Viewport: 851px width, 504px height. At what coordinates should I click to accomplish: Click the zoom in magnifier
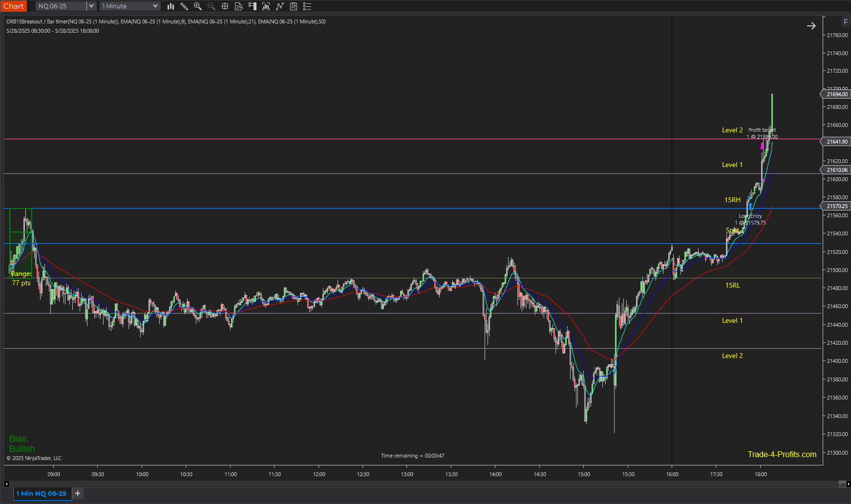point(198,6)
